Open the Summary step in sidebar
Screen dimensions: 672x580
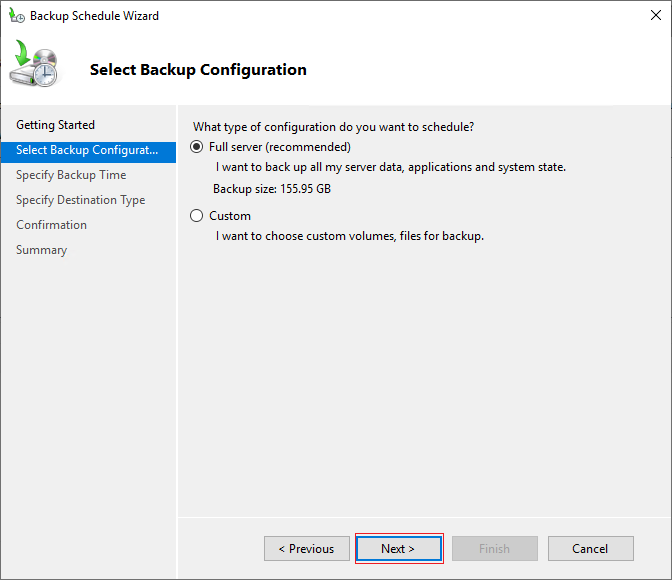tap(42, 249)
